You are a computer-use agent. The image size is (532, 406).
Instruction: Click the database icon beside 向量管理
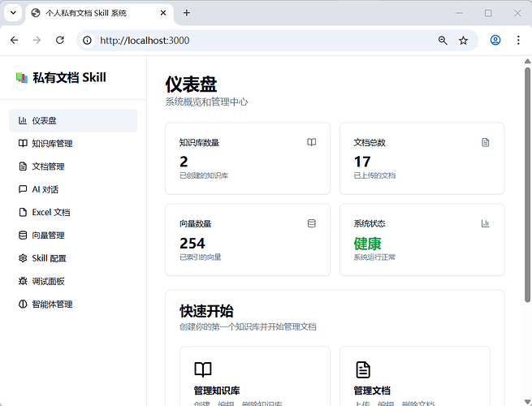click(x=23, y=235)
